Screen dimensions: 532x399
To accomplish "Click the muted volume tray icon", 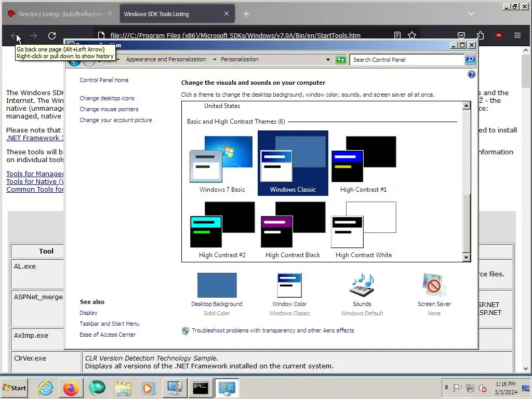I will pos(482,388).
